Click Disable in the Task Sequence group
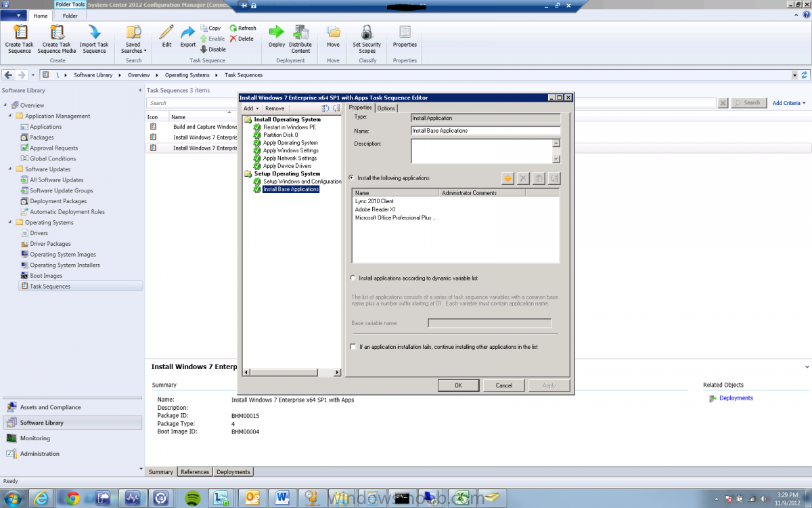 pyautogui.click(x=213, y=49)
